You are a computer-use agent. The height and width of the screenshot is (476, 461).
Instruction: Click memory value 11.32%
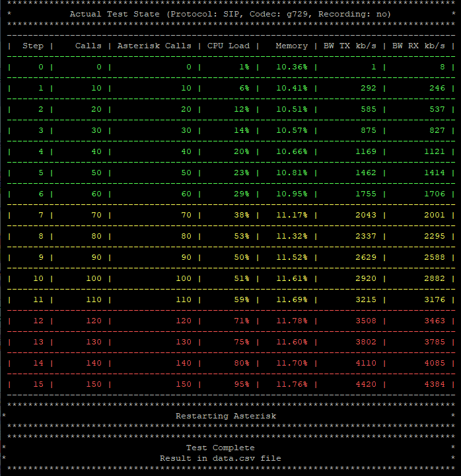[x=292, y=236]
